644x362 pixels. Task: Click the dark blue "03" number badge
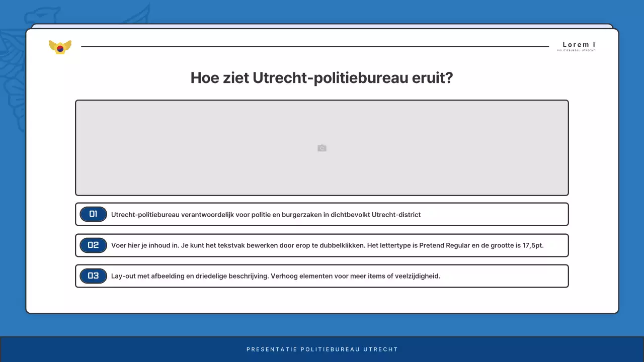93,276
